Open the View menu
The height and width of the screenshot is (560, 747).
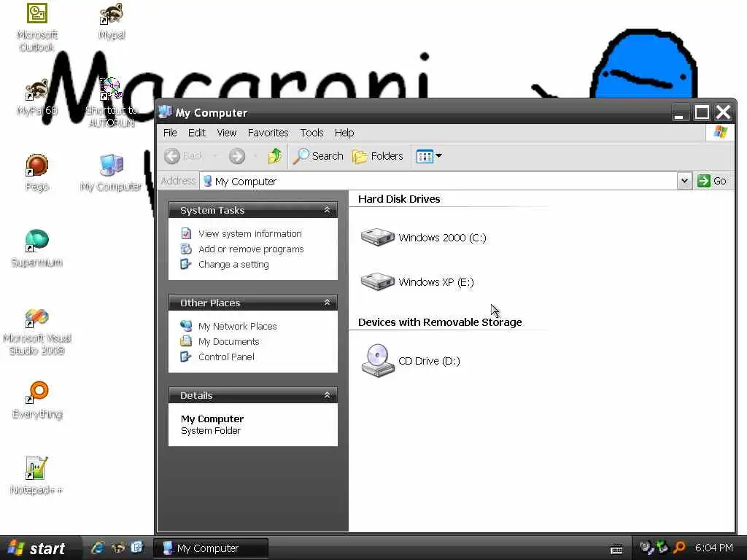(x=227, y=133)
